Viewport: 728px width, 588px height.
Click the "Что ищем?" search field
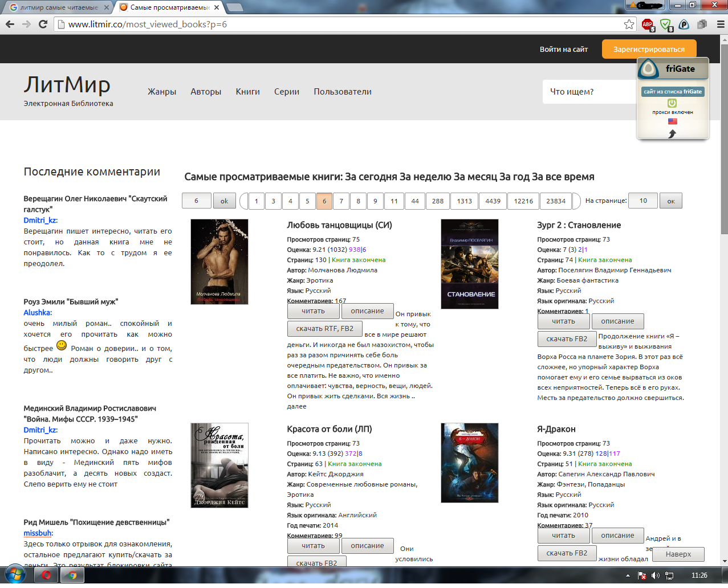590,92
